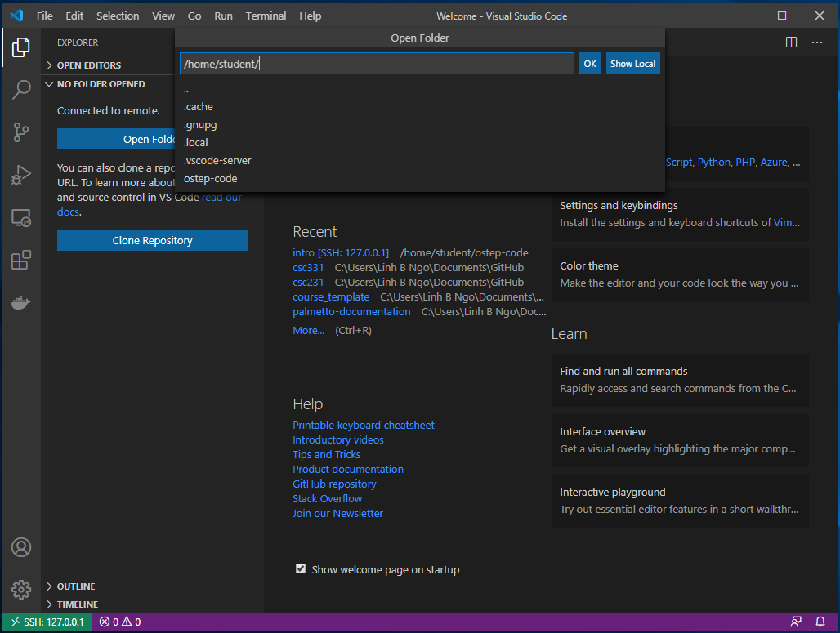Click Join our Newsletter link
Image resolution: width=840 pixels, height=633 pixels.
(337, 514)
